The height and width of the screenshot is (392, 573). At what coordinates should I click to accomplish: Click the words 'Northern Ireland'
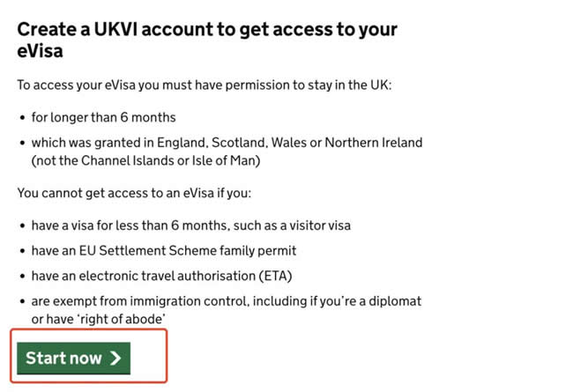click(x=374, y=143)
